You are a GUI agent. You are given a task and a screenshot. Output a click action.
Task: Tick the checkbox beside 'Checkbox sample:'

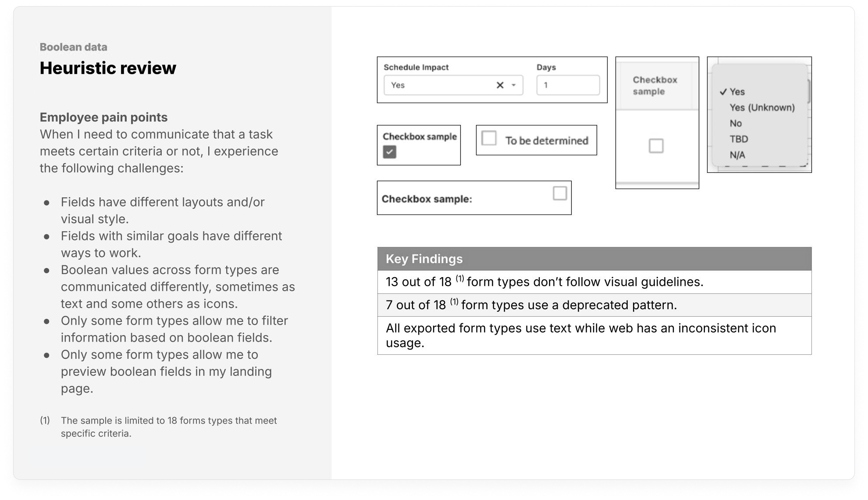click(x=559, y=193)
